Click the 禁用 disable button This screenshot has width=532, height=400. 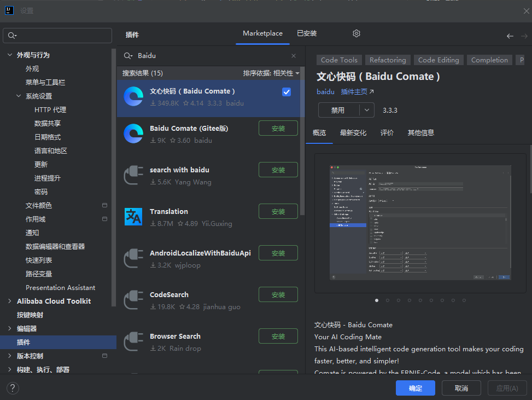(x=338, y=110)
